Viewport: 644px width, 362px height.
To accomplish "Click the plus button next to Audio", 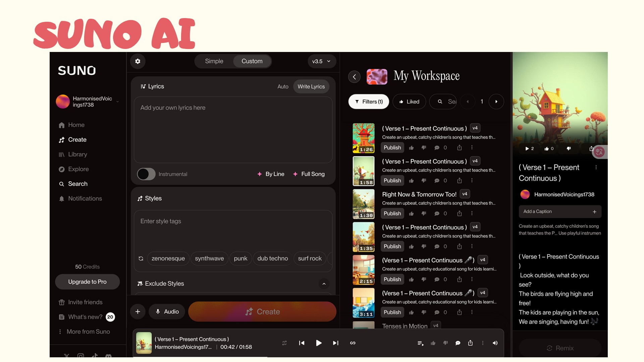I will point(138,312).
